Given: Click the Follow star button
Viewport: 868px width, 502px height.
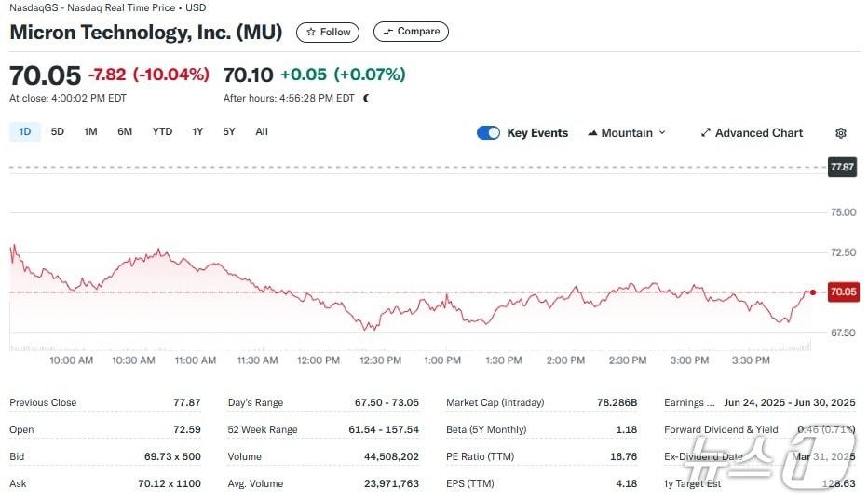Looking at the screenshot, I should [328, 32].
